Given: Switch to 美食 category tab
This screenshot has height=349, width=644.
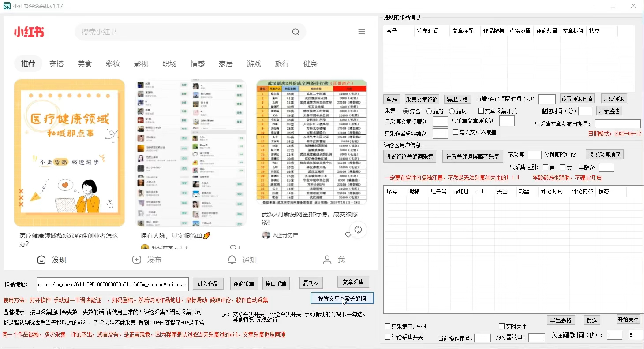Looking at the screenshot, I should [x=85, y=63].
